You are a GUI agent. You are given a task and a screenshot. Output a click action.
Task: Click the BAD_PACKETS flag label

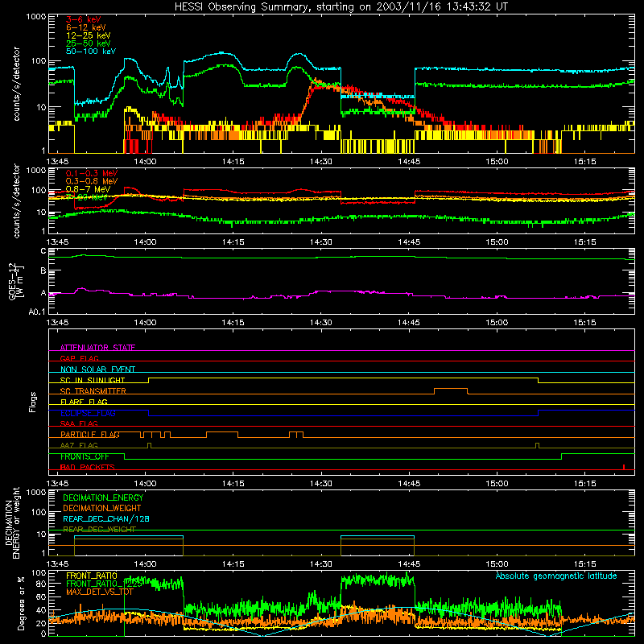88,467
